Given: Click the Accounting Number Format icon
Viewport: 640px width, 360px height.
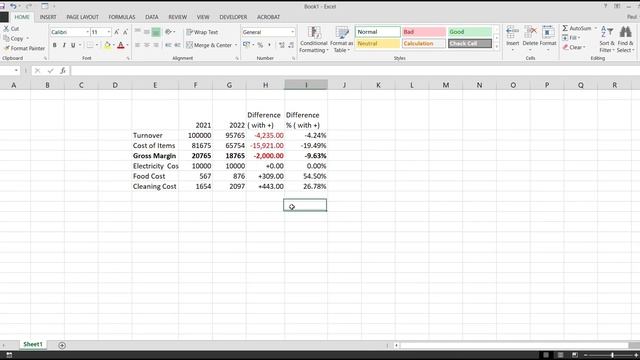Looking at the screenshot, I should (x=246, y=45).
